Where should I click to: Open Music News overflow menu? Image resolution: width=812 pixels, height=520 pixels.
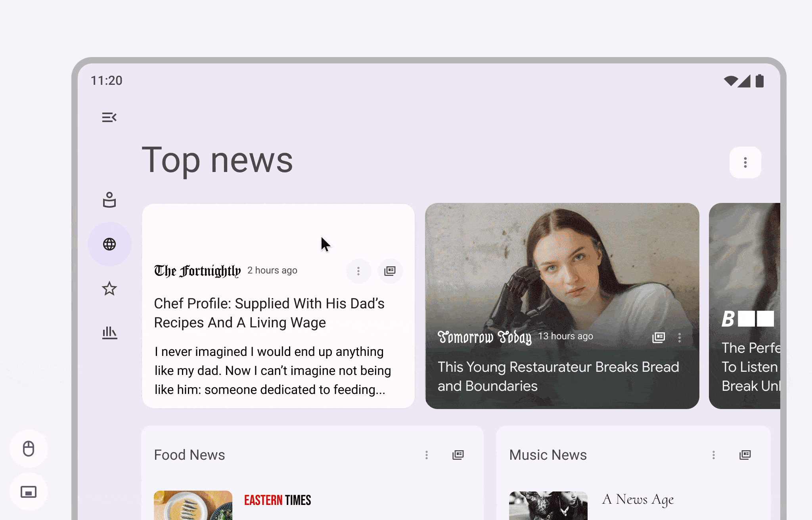[x=714, y=455]
